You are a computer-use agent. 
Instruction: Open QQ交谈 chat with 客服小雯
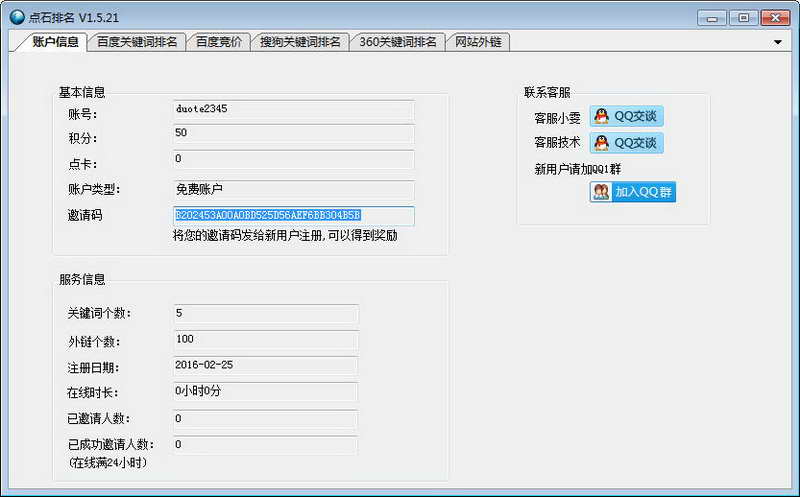pos(626,117)
